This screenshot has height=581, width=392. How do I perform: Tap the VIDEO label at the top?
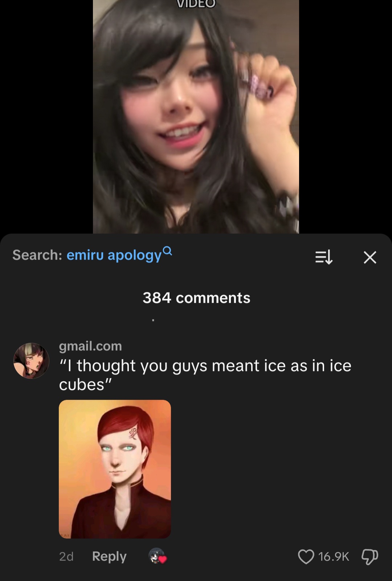click(x=196, y=4)
